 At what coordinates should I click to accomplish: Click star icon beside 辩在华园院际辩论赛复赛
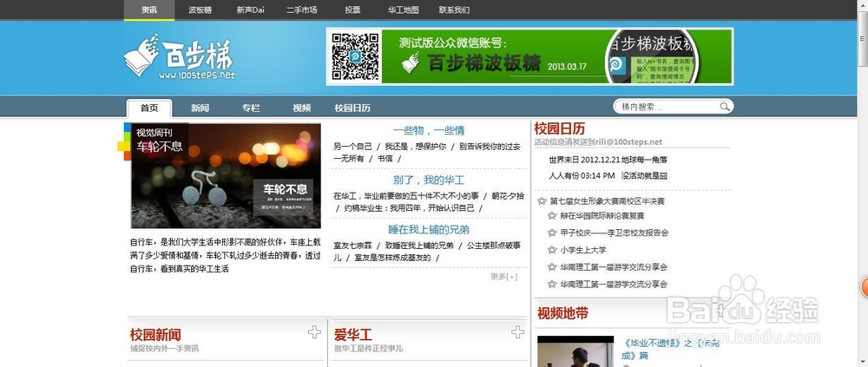tap(552, 216)
